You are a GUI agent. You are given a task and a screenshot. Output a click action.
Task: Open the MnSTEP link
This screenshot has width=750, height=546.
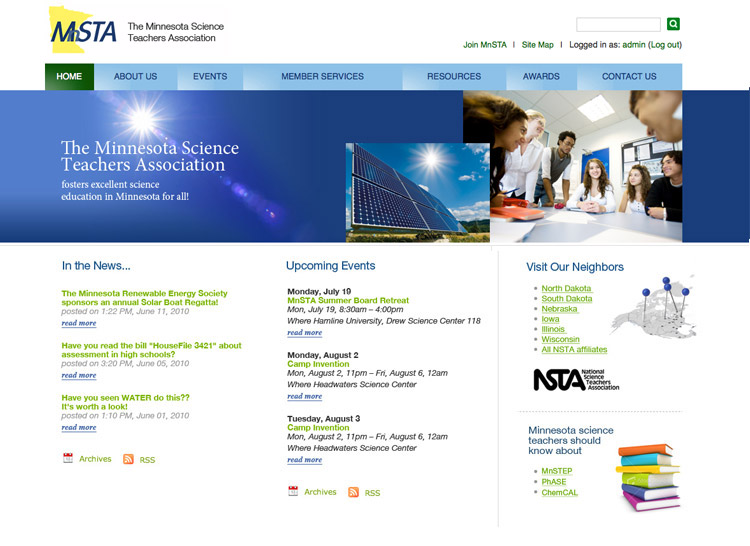coord(557,471)
